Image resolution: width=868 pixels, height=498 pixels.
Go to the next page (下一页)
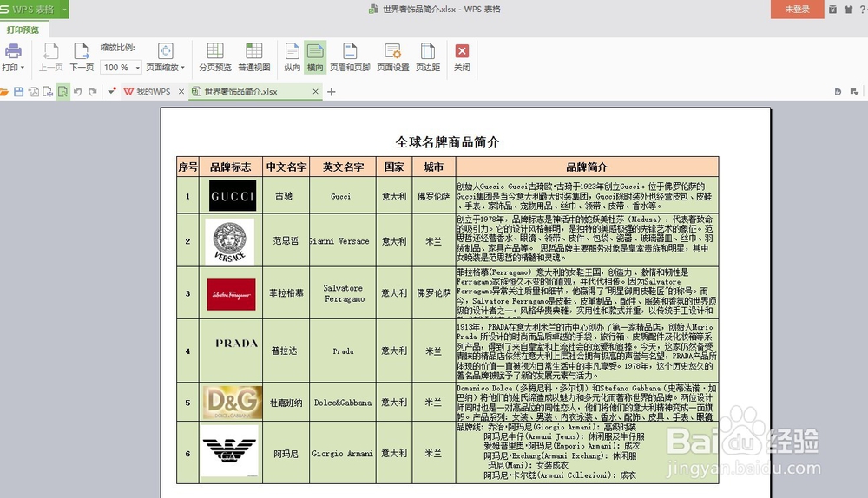[x=82, y=57]
